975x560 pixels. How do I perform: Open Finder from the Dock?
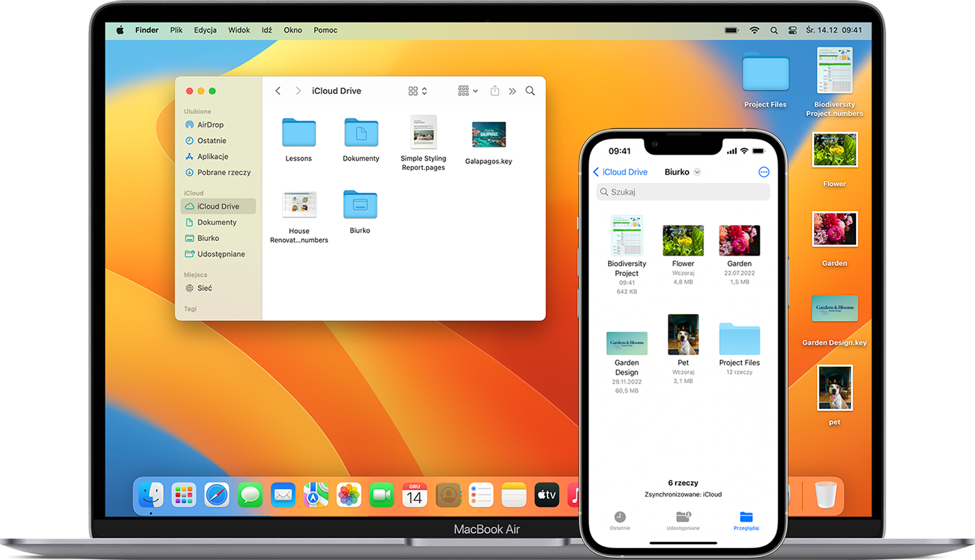click(150, 495)
